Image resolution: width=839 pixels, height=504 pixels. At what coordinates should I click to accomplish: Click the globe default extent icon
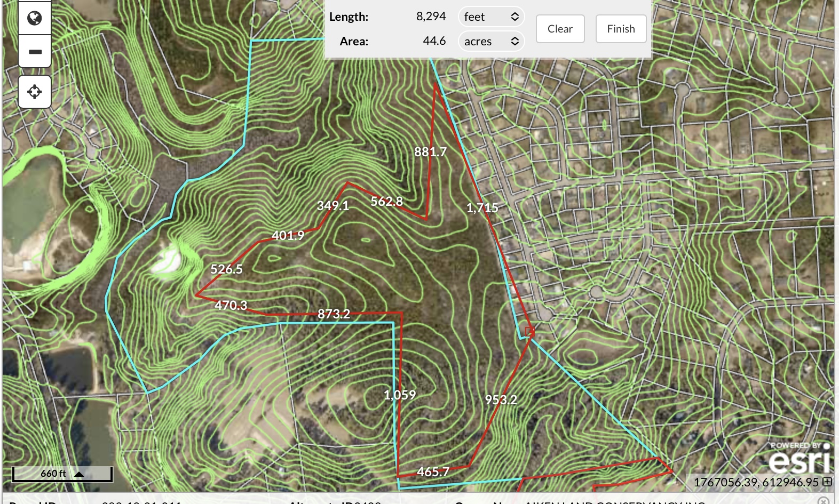click(x=35, y=19)
